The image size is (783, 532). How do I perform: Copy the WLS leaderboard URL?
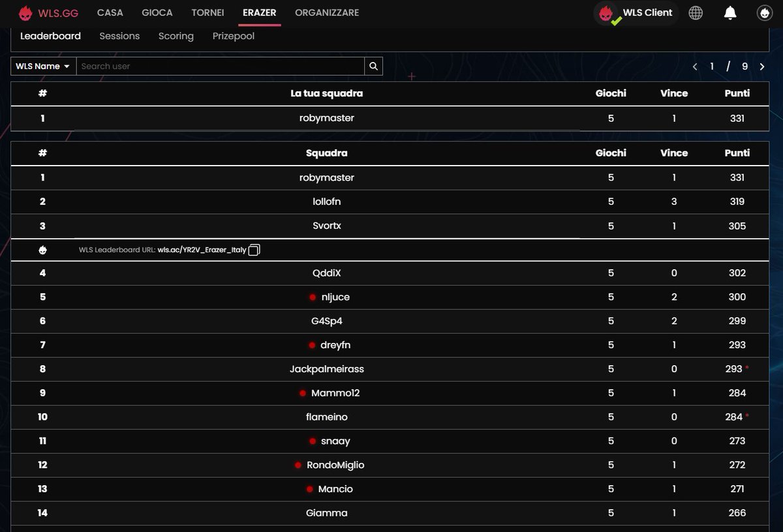254,250
